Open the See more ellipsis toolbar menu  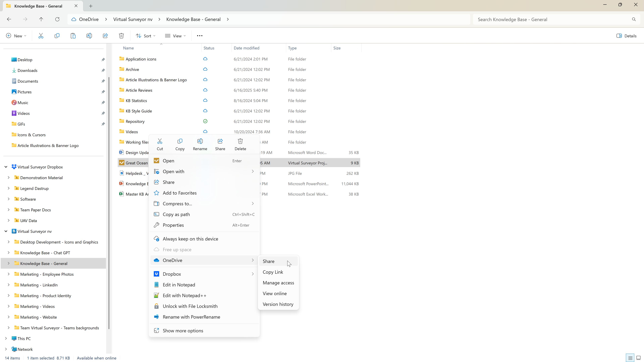pyautogui.click(x=200, y=36)
